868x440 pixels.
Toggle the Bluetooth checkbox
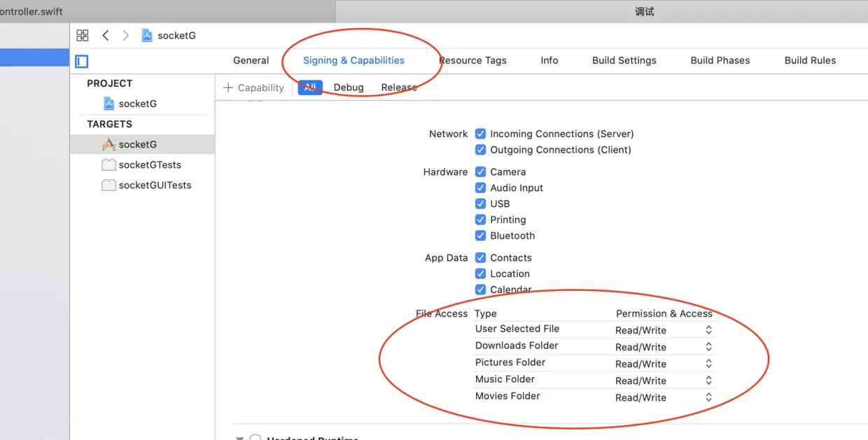pyautogui.click(x=480, y=236)
